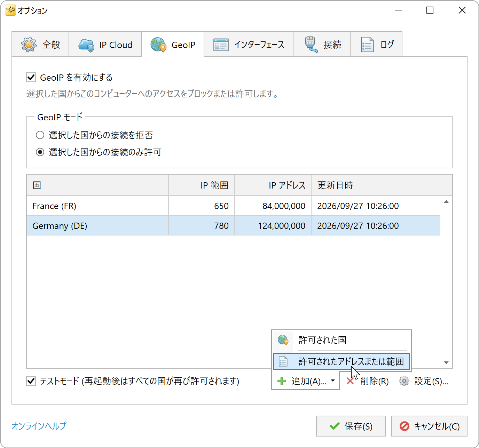Click the gear icon on the 全般 tab

point(29,45)
